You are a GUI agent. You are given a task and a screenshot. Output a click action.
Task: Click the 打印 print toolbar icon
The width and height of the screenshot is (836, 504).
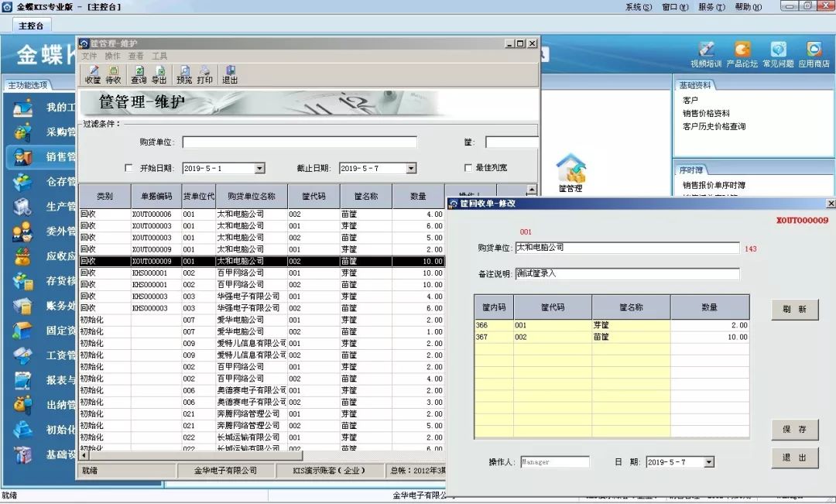[x=204, y=74]
